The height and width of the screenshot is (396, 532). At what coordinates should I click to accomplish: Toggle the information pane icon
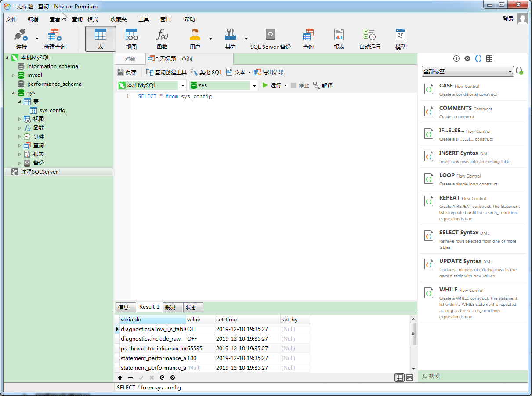click(x=456, y=58)
